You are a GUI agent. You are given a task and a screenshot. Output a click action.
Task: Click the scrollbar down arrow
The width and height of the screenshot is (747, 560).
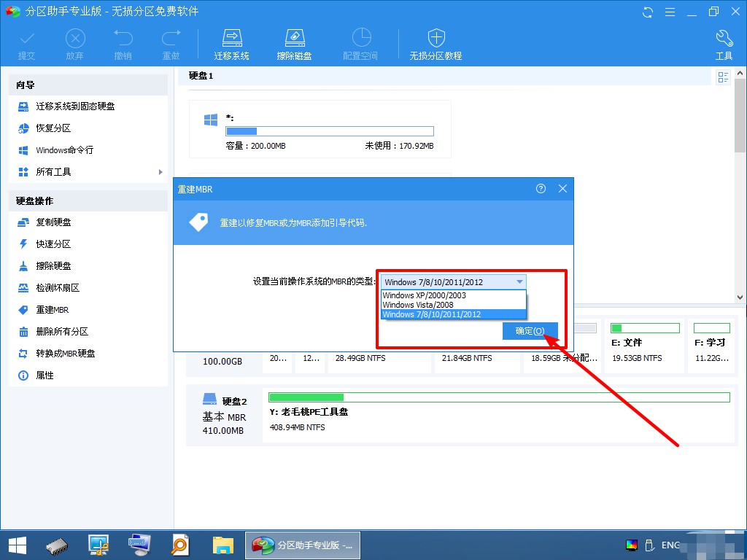coord(740,297)
